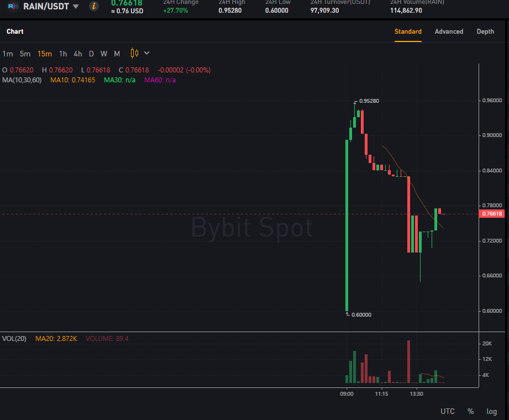Expand the chart type chevron dropdown
The height and width of the screenshot is (420, 509).
(146, 53)
